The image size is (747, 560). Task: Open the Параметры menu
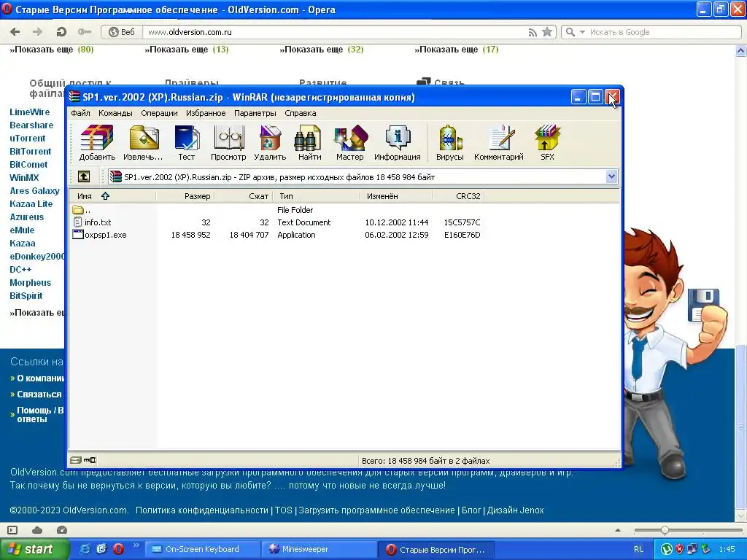click(x=255, y=113)
